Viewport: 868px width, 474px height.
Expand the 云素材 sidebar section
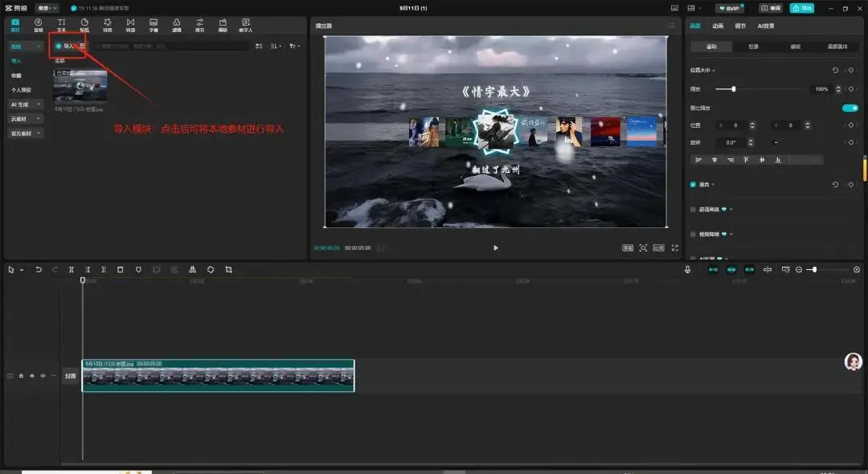click(x=26, y=119)
